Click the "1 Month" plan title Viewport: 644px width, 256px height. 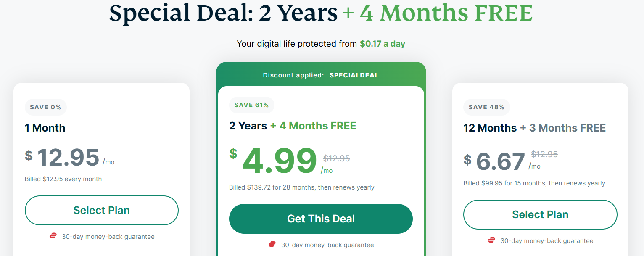click(x=45, y=128)
